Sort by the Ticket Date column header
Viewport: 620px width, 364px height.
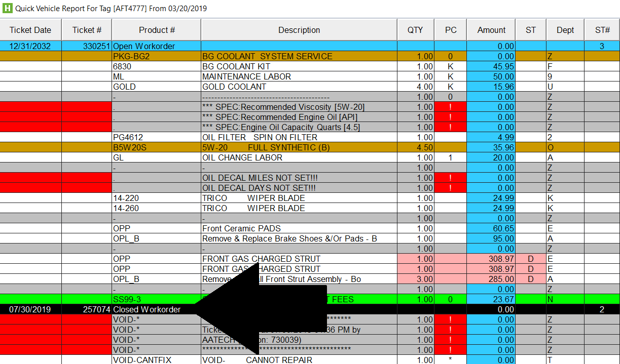[30, 30]
